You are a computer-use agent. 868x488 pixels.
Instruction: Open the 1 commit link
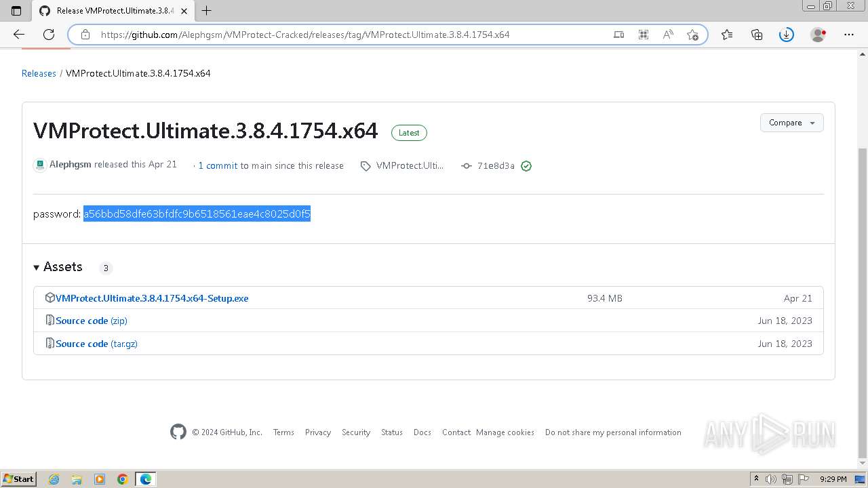coord(218,165)
